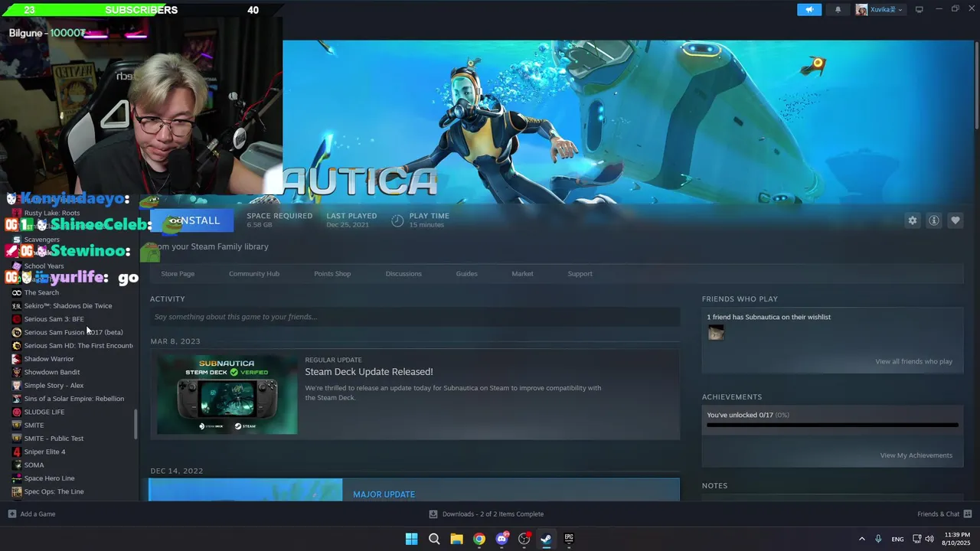
Task: Open the Windows Start menu
Action: pyautogui.click(x=411, y=539)
